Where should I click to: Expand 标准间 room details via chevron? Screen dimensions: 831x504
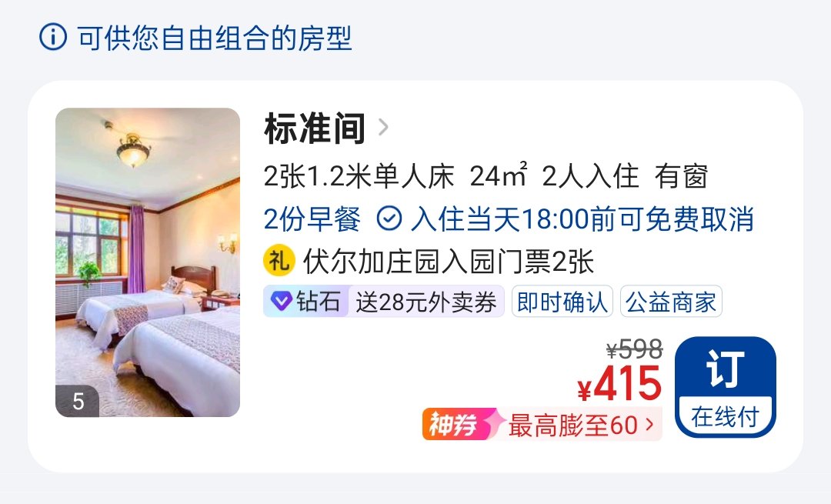(384, 128)
